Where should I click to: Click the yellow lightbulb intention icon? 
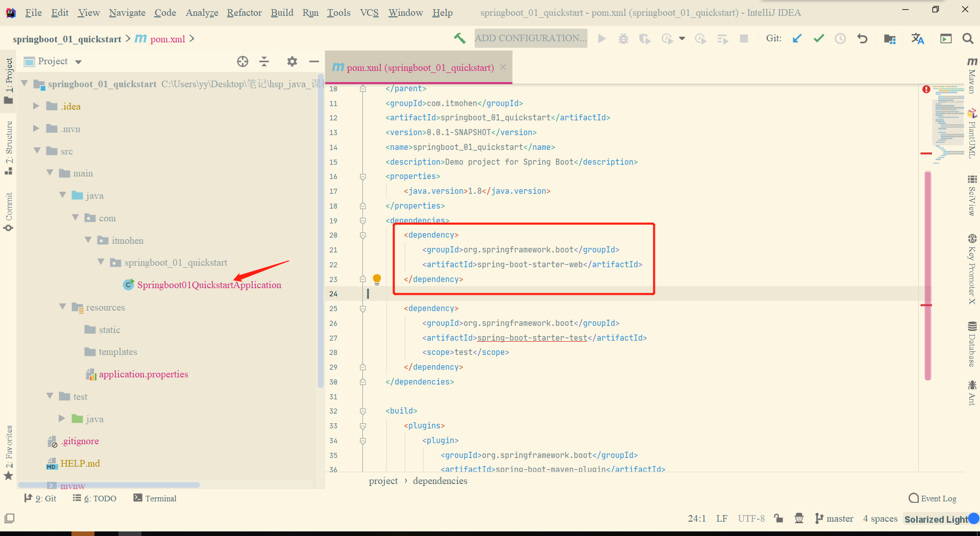coord(377,279)
